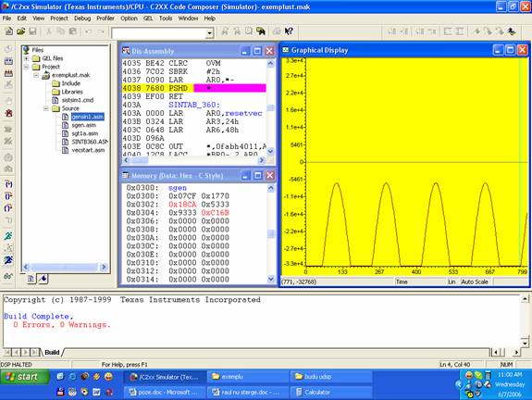This screenshot has width=532, height=400.
Task: Click the highlighted 4038 PSHD disassembly line
Action: coord(194,88)
